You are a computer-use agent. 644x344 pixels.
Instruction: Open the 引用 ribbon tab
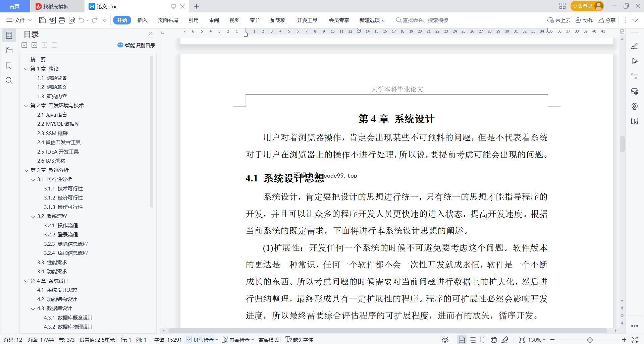[193, 20]
